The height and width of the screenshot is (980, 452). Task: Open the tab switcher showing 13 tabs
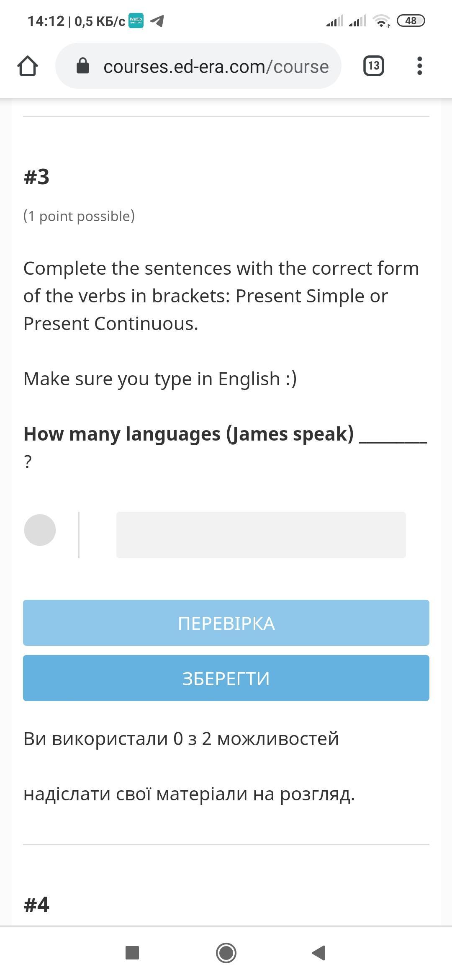374,66
